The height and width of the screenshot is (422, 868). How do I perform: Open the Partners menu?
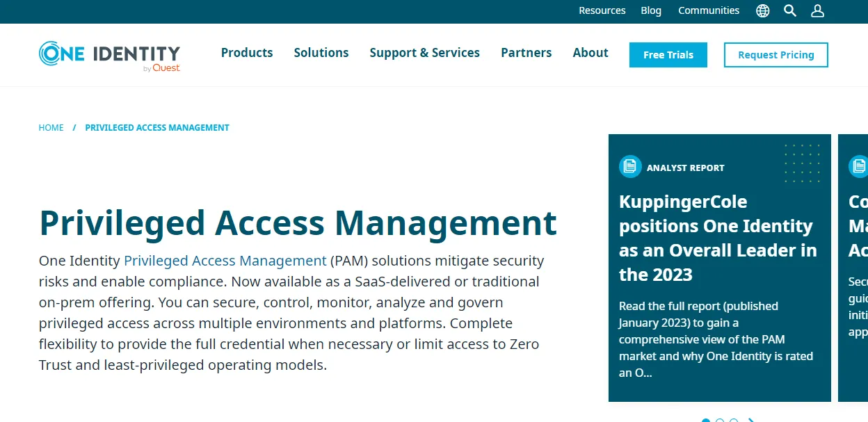[527, 53]
